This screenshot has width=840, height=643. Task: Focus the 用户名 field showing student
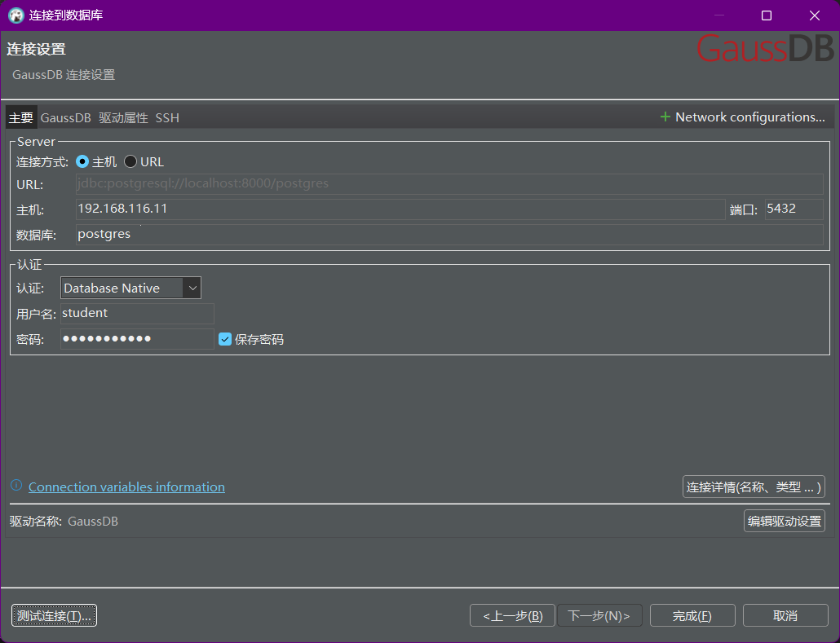pos(137,313)
